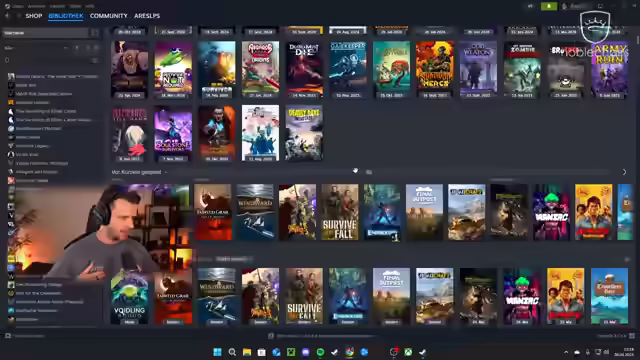
Task: Open Spotify from the taskbar
Action: 320,352
